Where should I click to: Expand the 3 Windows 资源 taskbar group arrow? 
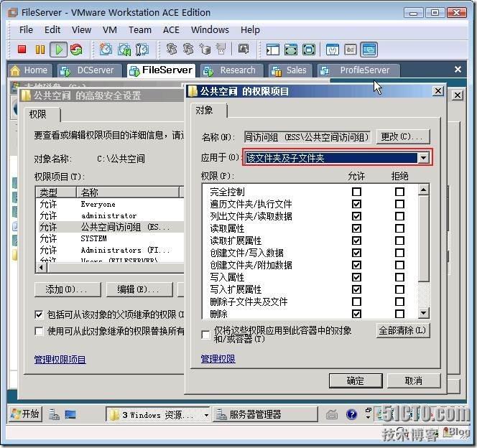pyautogui.click(x=207, y=415)
